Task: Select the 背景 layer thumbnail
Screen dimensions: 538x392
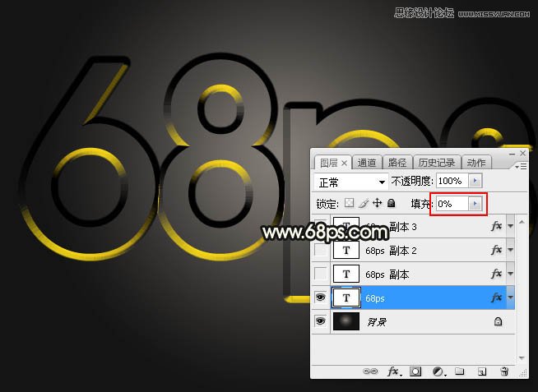Action: 346,321
